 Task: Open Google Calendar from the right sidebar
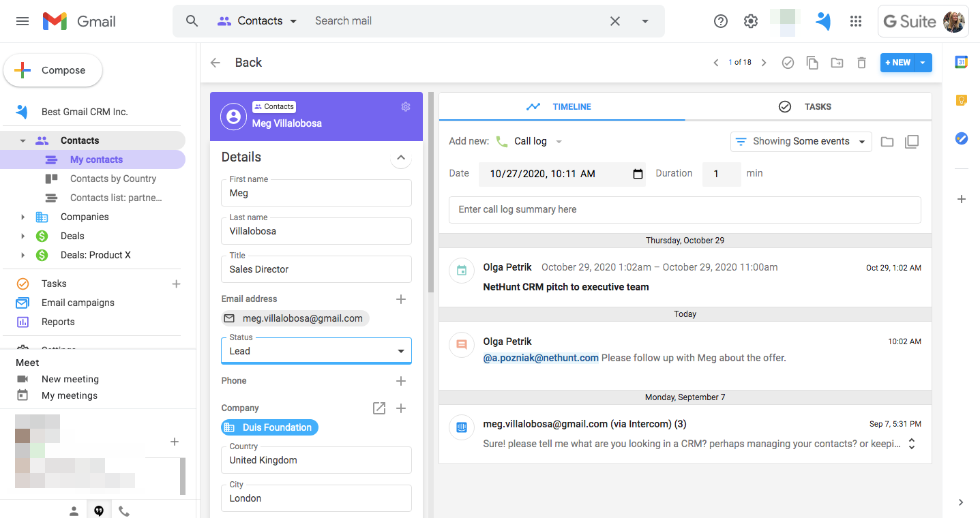[961, 61]
